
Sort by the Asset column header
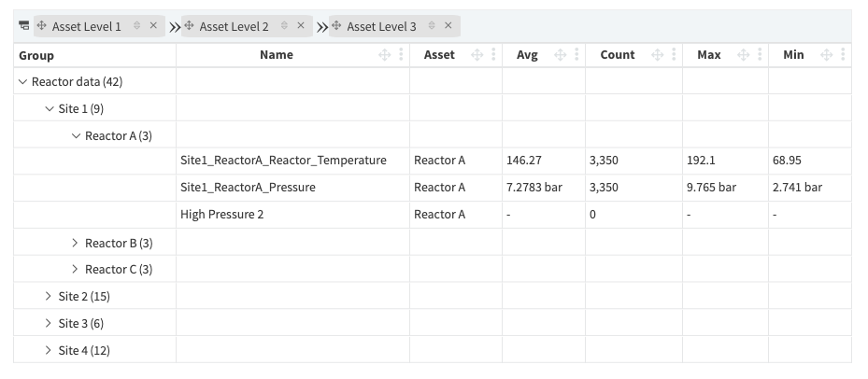click(439, 55)
